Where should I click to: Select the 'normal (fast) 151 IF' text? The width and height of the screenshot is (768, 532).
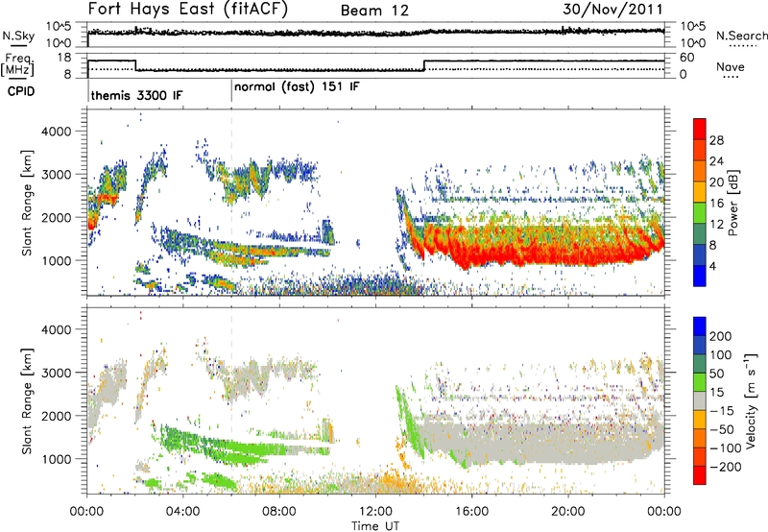point(297,87)
